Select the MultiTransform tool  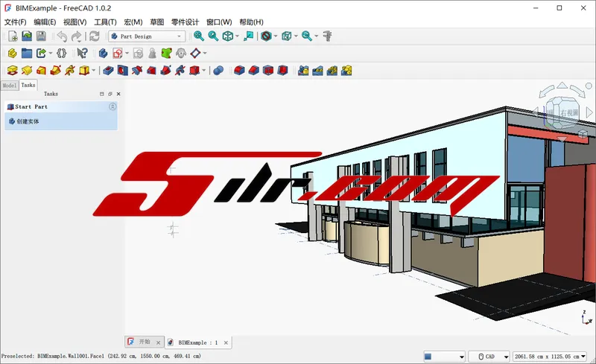(346, 70)
